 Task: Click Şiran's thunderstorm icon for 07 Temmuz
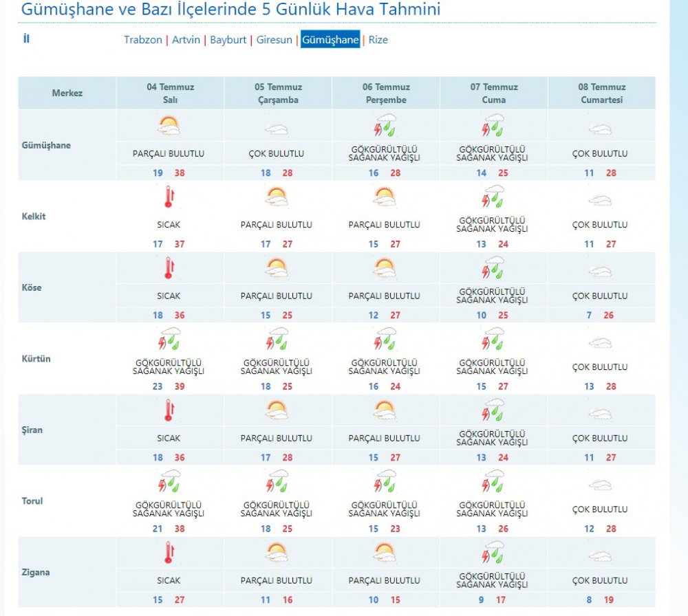(x=493, y=410)
